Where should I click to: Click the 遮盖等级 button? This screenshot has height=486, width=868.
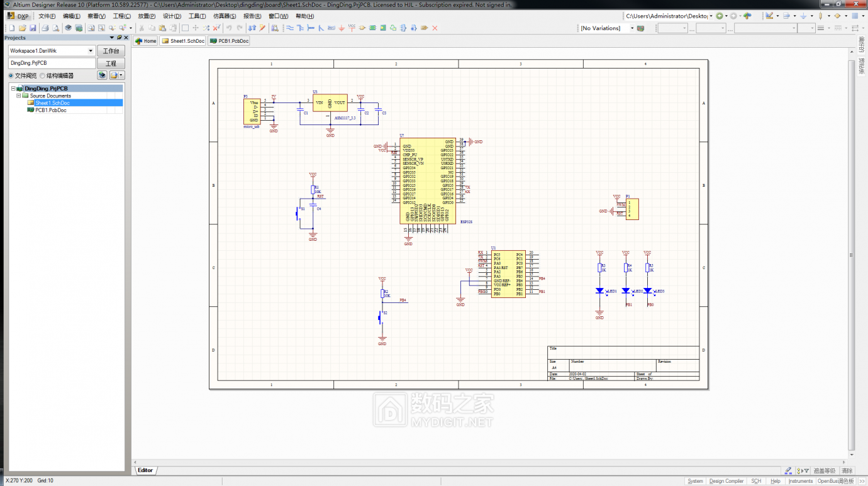pyautogui.click(x=824, y=470)
